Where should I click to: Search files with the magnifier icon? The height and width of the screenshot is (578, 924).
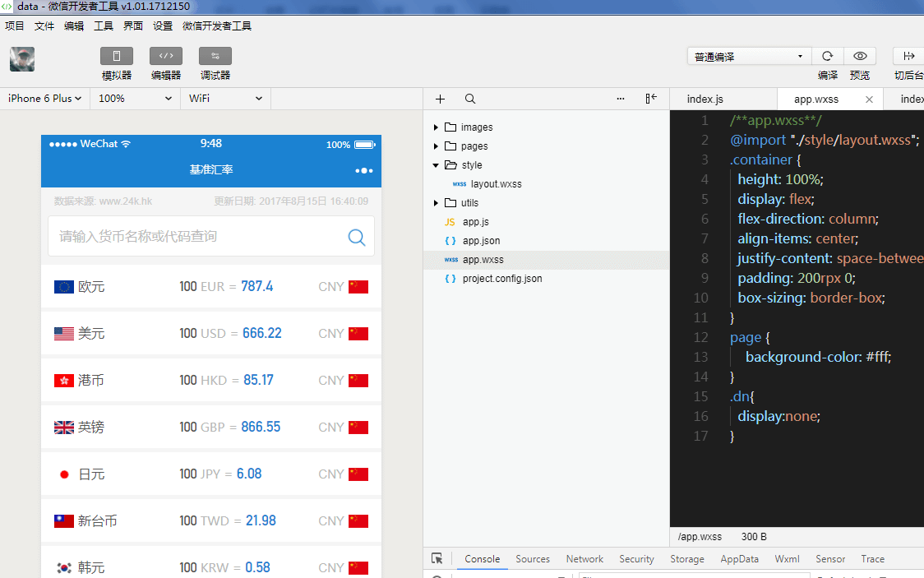pyautogui.click(x=470, y=99)
